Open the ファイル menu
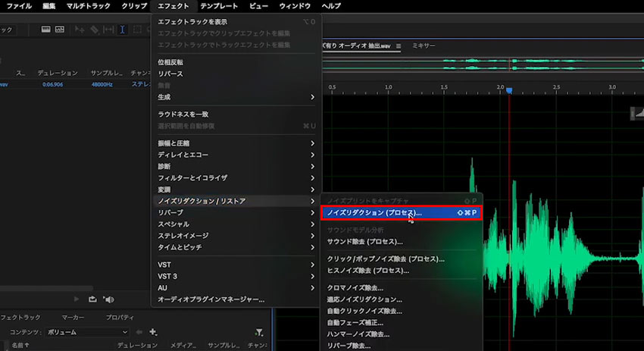644x351 pixels. tap(19, 6)
